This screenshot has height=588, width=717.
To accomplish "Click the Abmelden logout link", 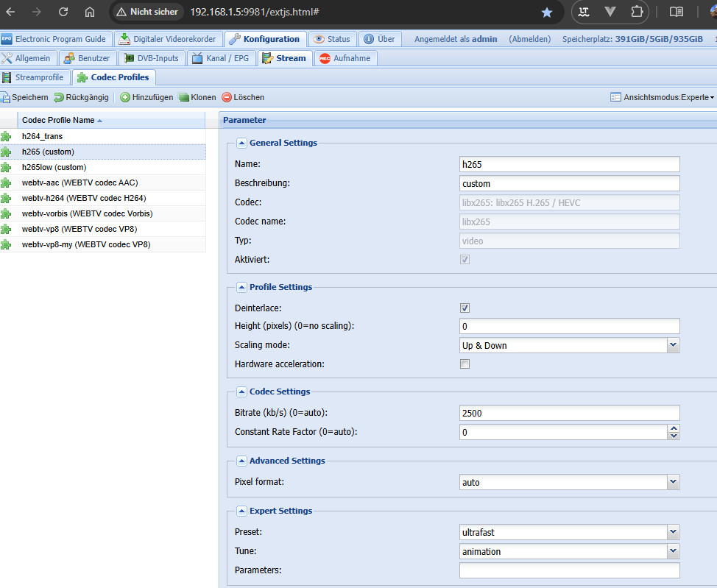I will pos(531,39).
